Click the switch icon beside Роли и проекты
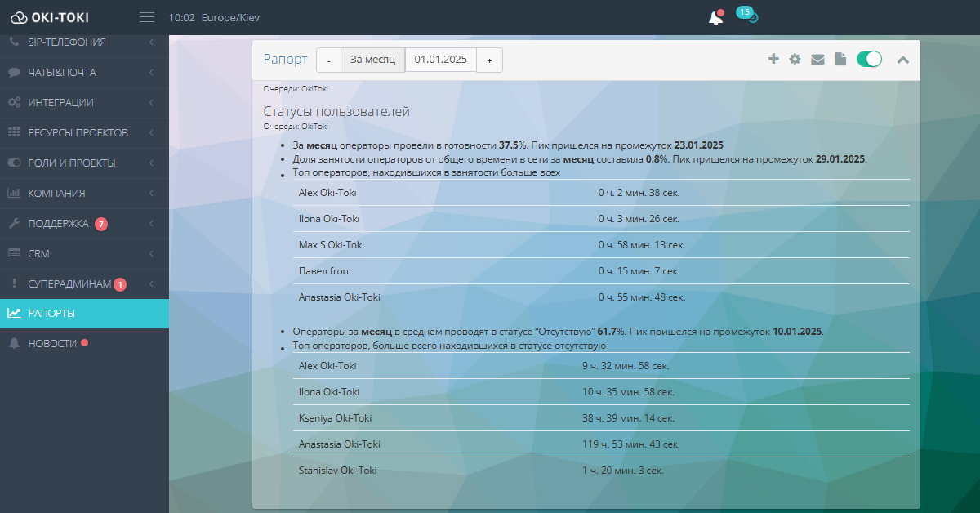Viewport: 980px width, 513px height. 14,163
